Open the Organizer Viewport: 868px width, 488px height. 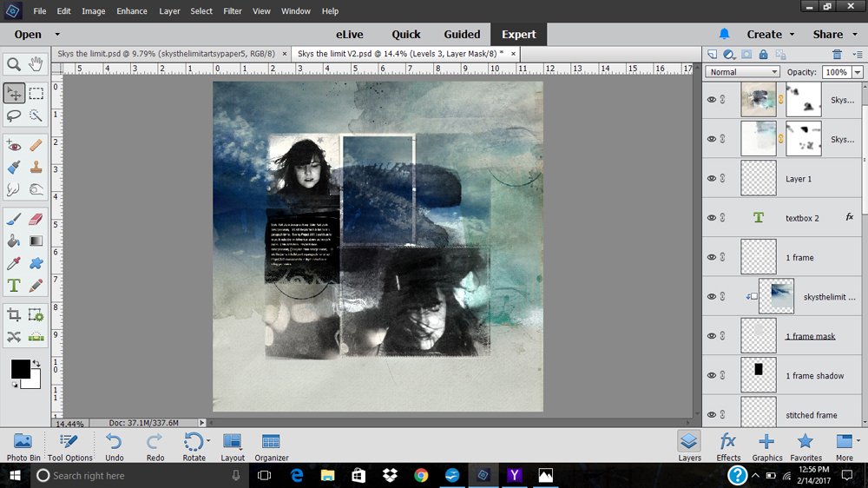click(271, 446)
